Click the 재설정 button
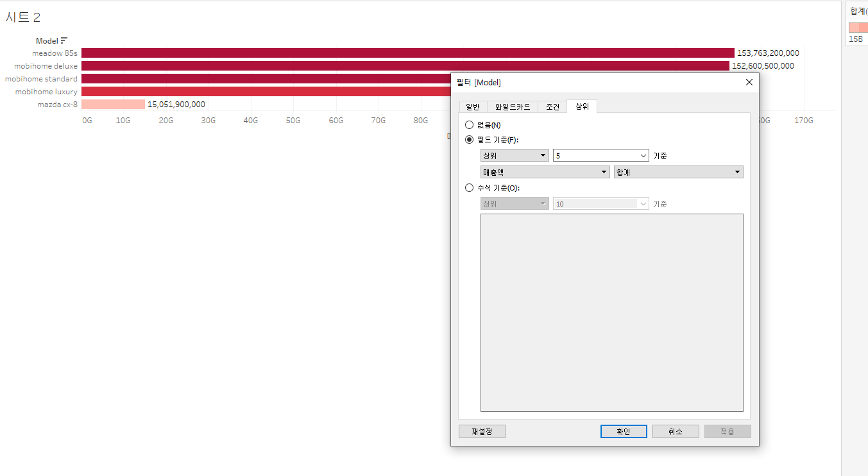 (x=482, y=432)
